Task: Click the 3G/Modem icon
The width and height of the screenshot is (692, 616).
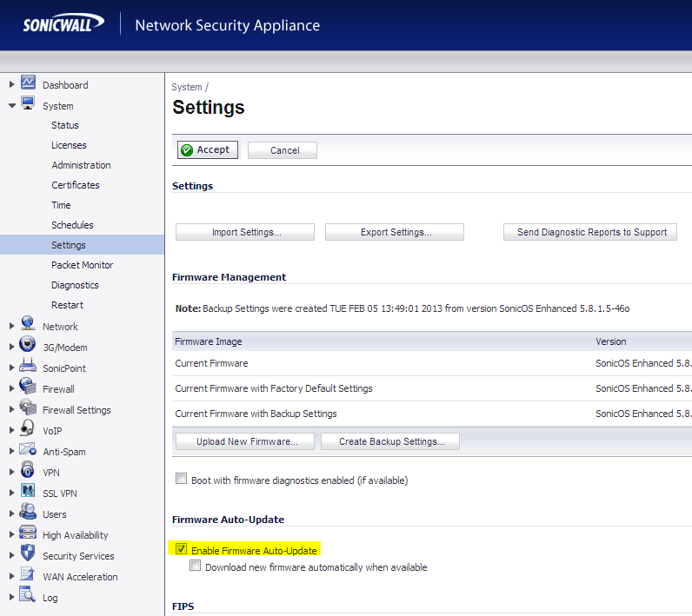Action: point(28,347)
